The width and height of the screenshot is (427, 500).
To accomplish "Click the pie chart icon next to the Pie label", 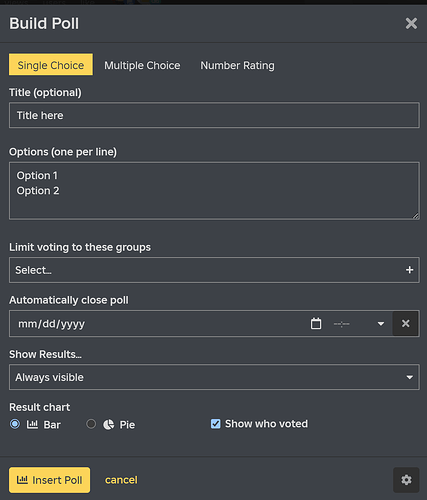I will pos(109,424).
